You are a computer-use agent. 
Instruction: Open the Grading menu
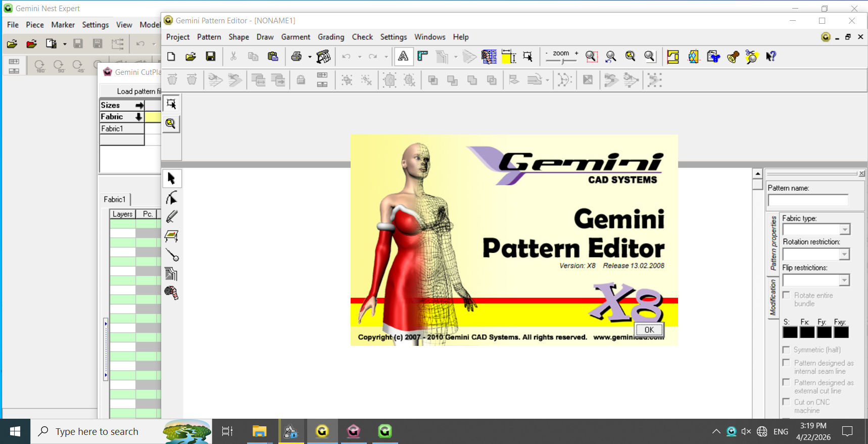(331, 37)
